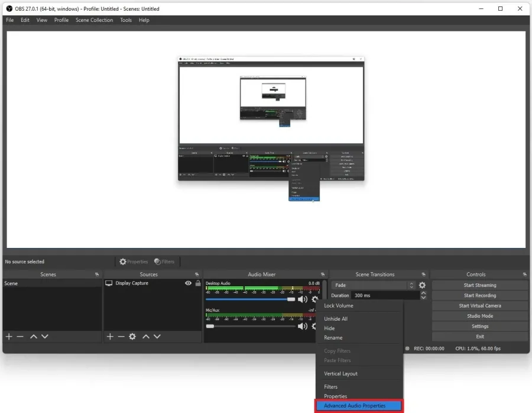
Task: Click Mic/Aux label in mixer
Action: 212,310
